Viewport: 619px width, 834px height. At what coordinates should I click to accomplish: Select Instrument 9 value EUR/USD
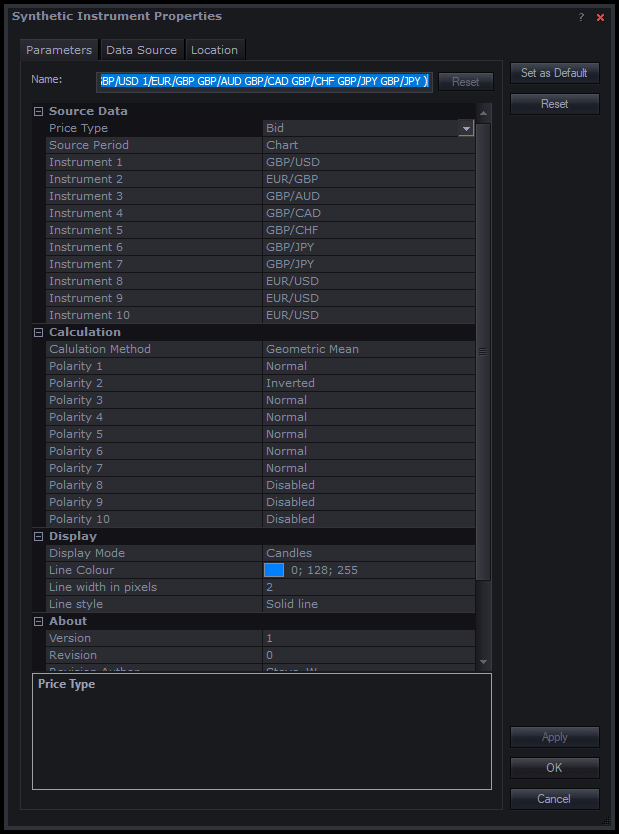coord(369,298)
